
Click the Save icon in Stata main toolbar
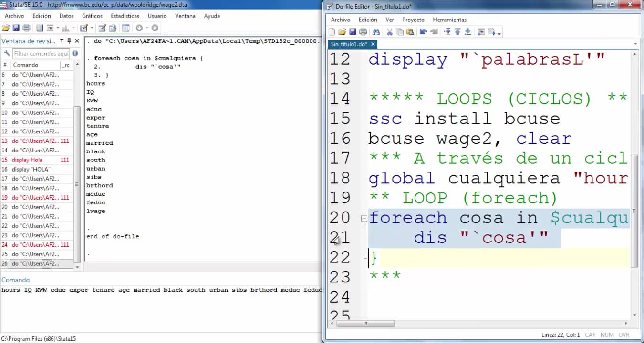pyautogui.click(x=16, y=28)
